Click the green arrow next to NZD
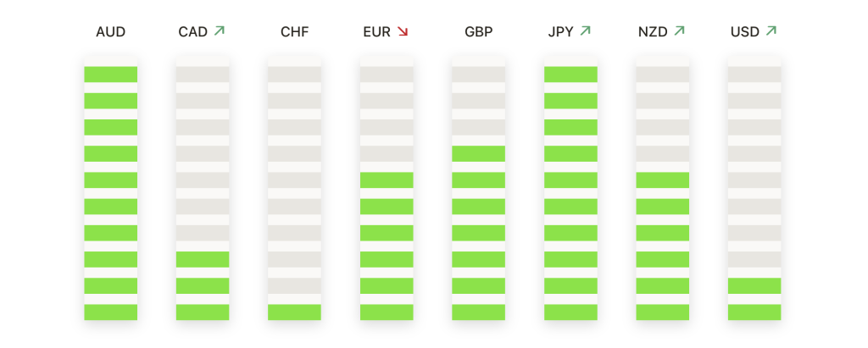Viewport: 868px width, 348px height. coord(679,31)
